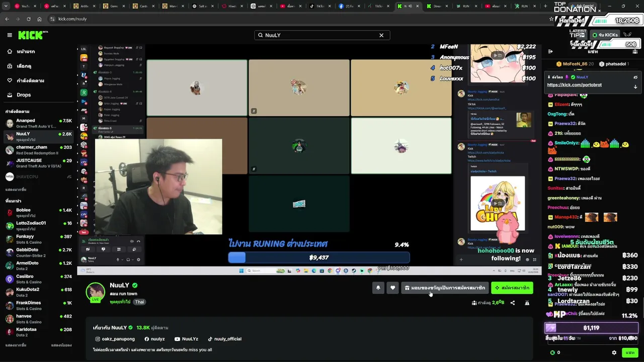Expand the show-more link under following list
This screenshot has height=362, width=644.
tap(16, 190)
